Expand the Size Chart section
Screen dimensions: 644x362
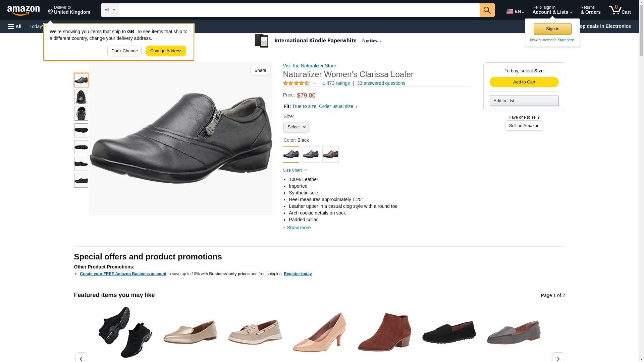[295, 170]
